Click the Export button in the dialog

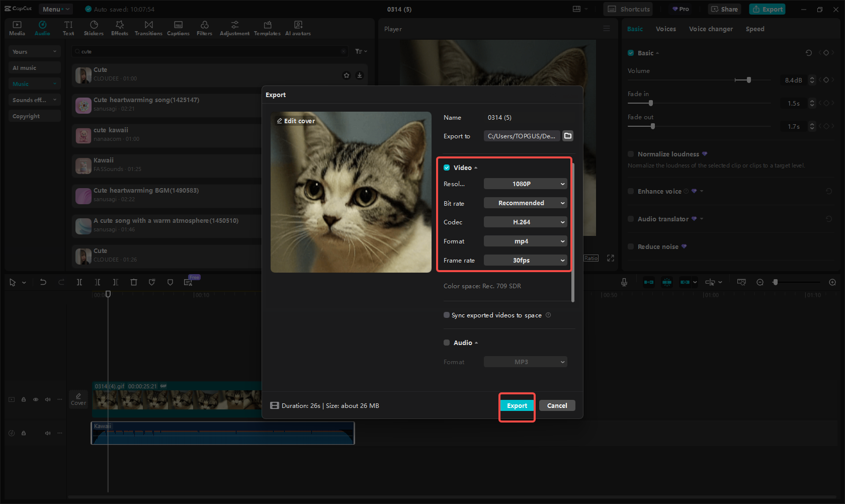coord(517,405)
